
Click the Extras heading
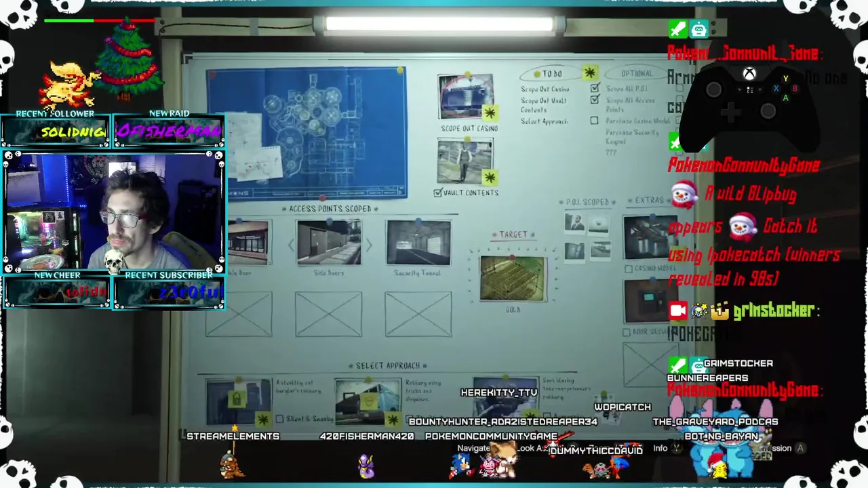click(649, 201)
